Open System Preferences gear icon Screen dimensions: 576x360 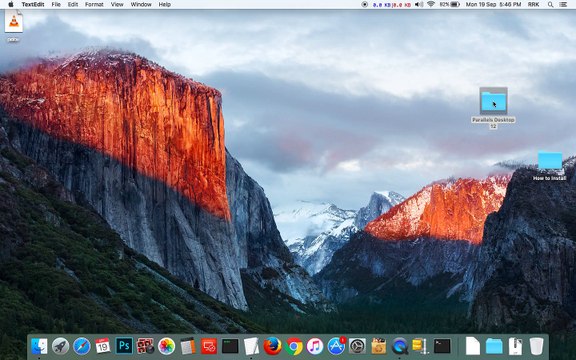click(357, 346)
